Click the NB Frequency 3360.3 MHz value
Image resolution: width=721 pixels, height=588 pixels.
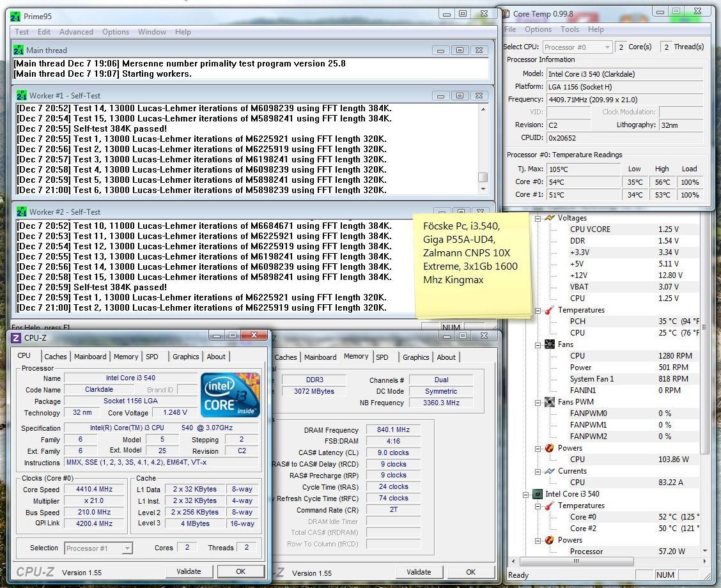pos(441,403)
